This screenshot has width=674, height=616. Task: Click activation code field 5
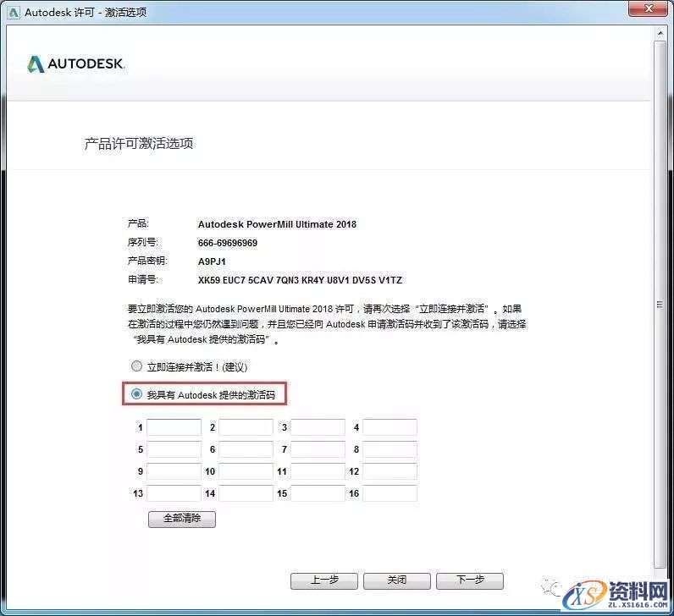click(174, 449)
